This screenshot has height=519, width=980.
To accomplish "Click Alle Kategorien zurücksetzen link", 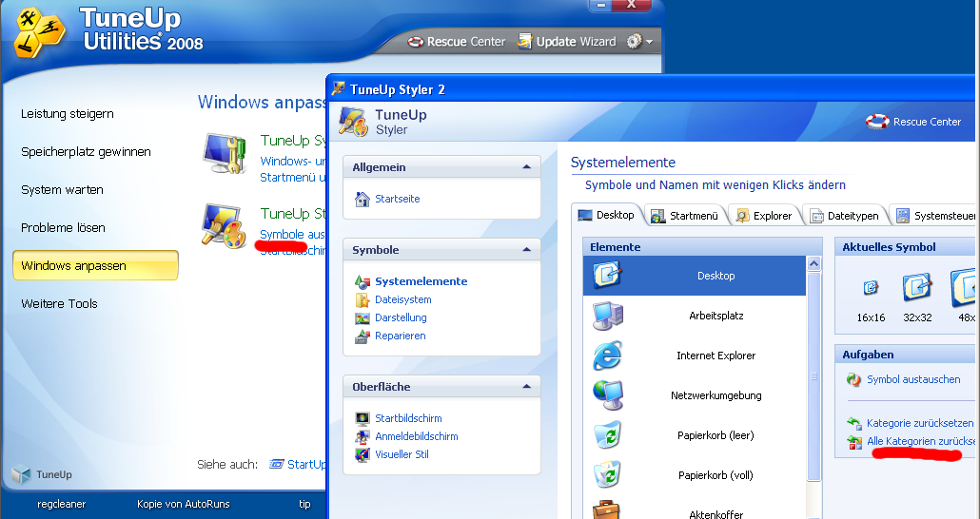I will 921,441.
